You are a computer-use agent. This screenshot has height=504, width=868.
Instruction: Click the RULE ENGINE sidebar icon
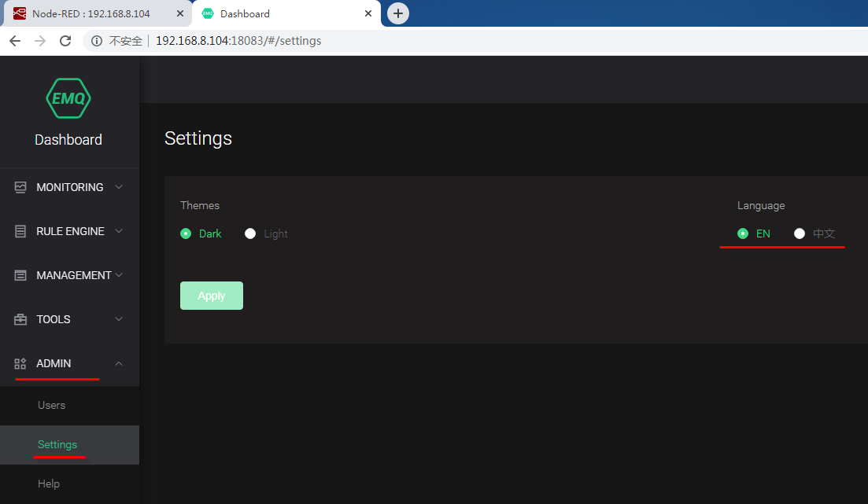[x=20, y=231]
